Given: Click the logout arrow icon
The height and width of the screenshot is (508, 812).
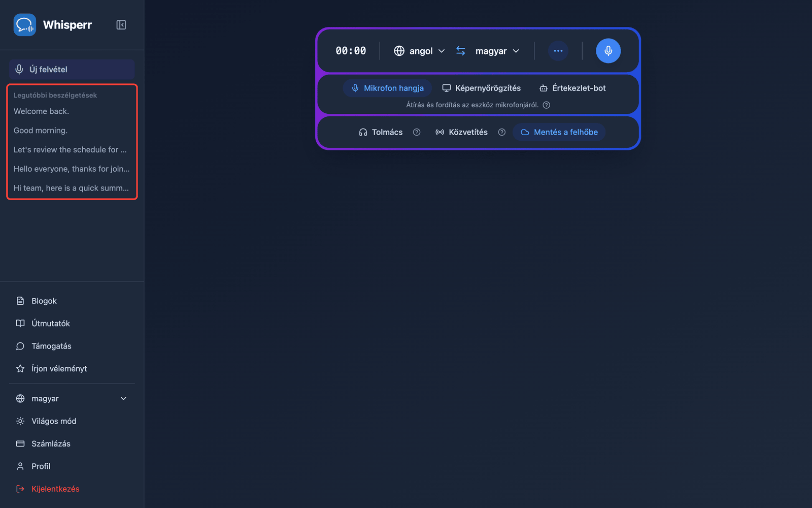Looking at the screenshot, I should 20,489.
